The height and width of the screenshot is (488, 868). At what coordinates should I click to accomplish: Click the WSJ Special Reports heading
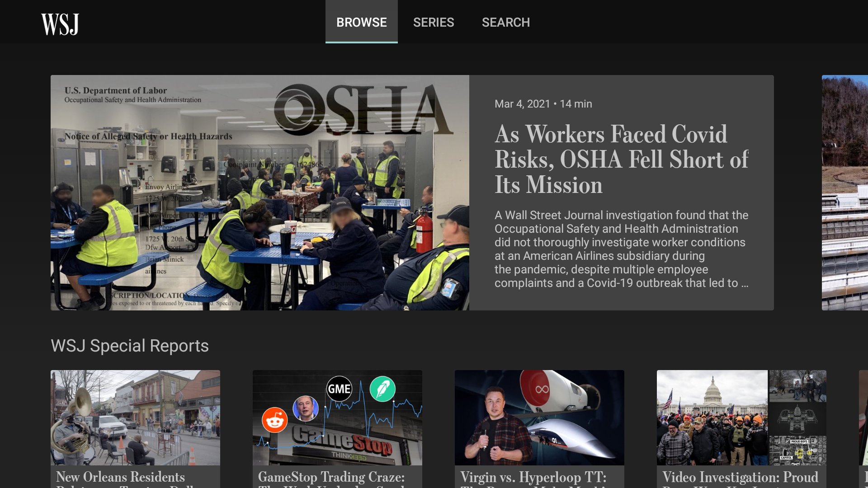130,346
